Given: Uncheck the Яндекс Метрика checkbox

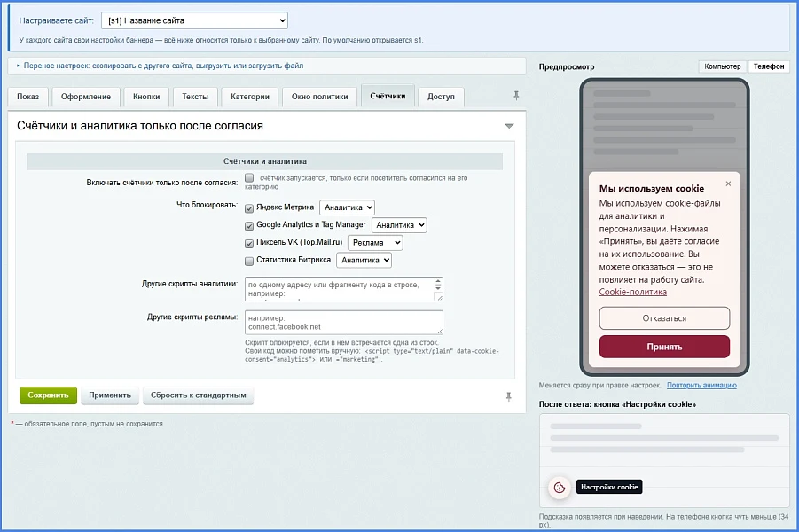Looking at the screenshot, I should pos(249,207).
